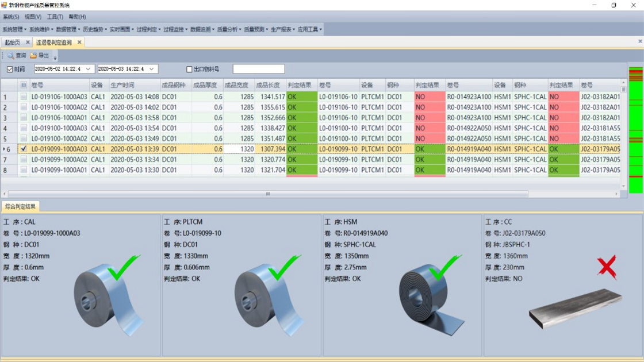Click the select-all checkbox icon in grid header
Screen dimensions: 644x362
tap(24, 85)
